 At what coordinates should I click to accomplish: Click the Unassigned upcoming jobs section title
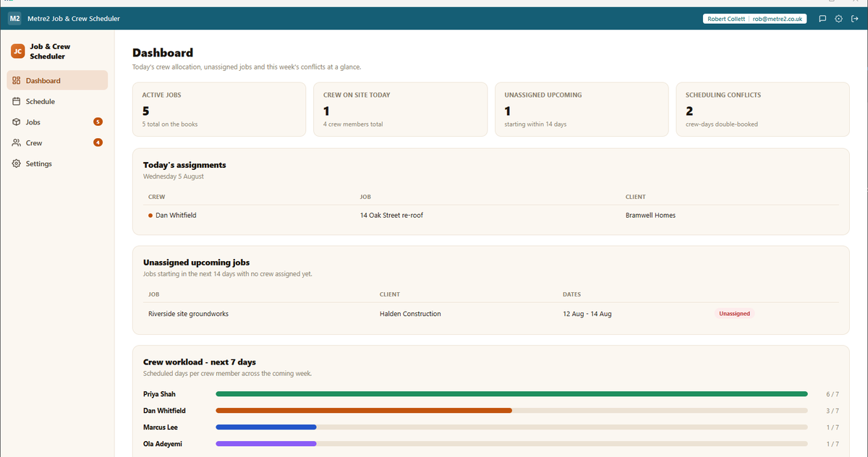tap(197, 262)
